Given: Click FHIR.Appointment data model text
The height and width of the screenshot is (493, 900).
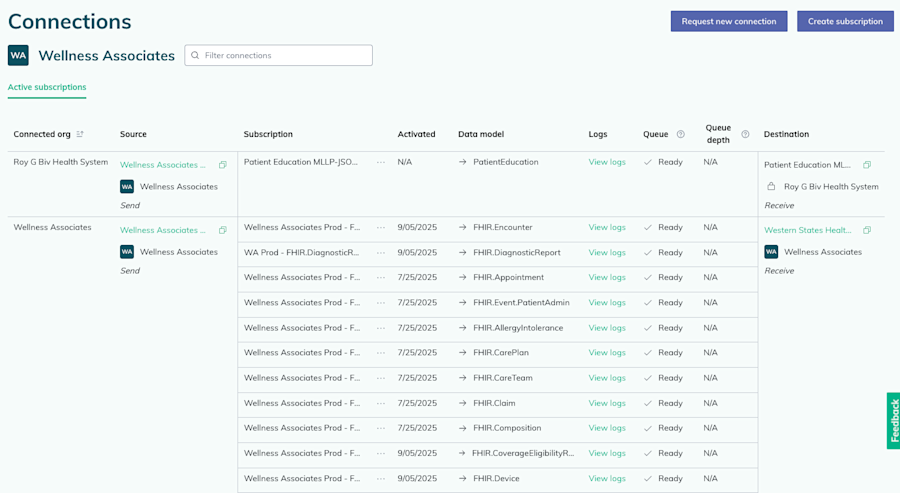Looking at the screenshot, I should pos(509,278).
